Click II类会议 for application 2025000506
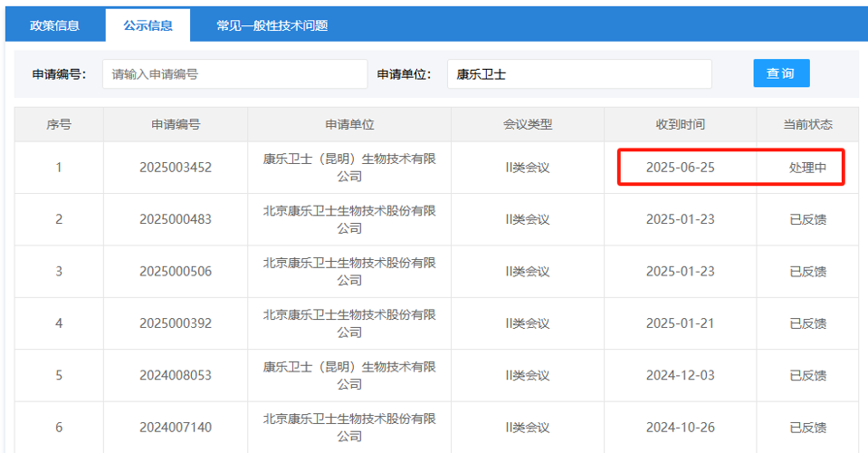Viewport: 868px width, 453px height. [x=528, y=272]
